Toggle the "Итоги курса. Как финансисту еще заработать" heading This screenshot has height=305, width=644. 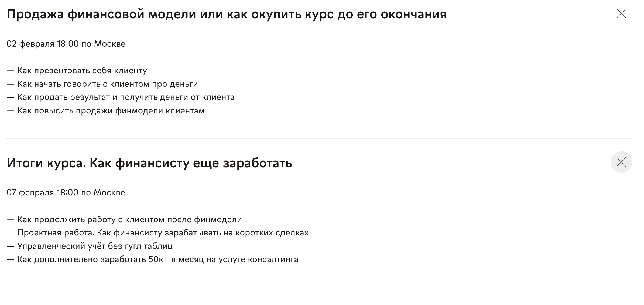pyautogui.click(x=149, y=163)
